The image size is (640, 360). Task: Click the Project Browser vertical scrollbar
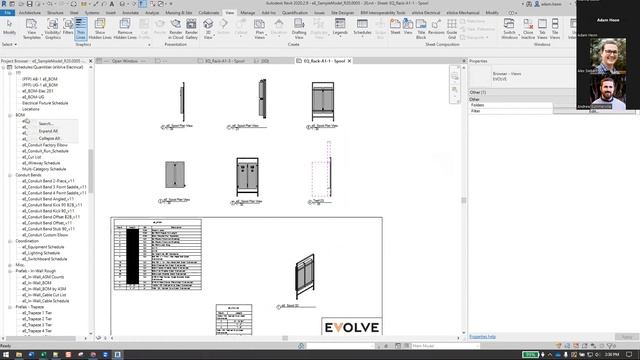pyautogui.click(x=91, y=171)
